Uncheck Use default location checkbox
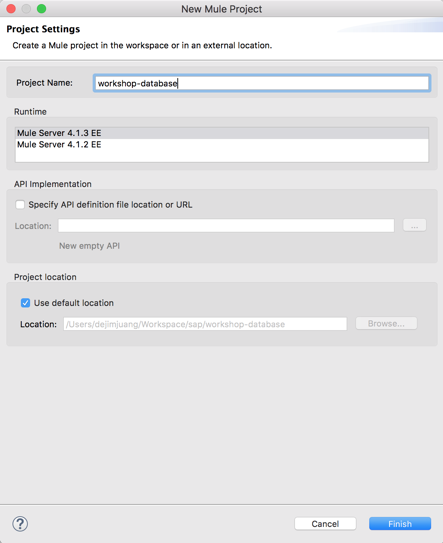The image size is (443, 543). tap(25, 303)
